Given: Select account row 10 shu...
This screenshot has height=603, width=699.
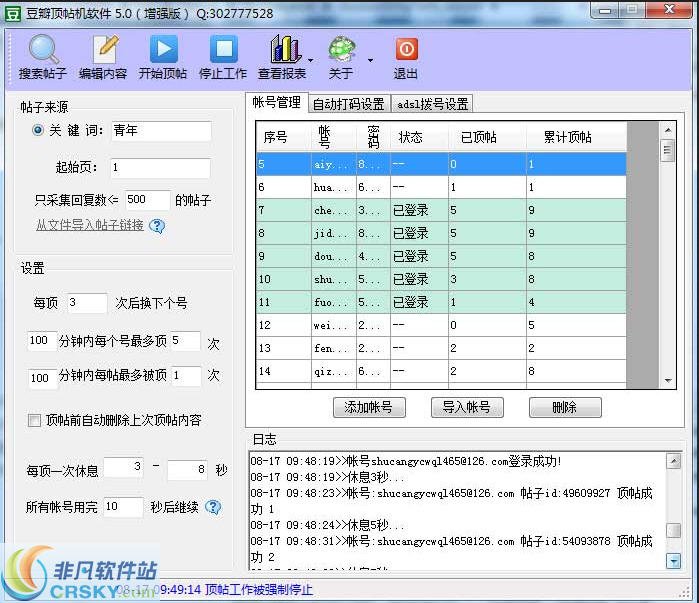Looking at the screenshot, I should 441,279.
